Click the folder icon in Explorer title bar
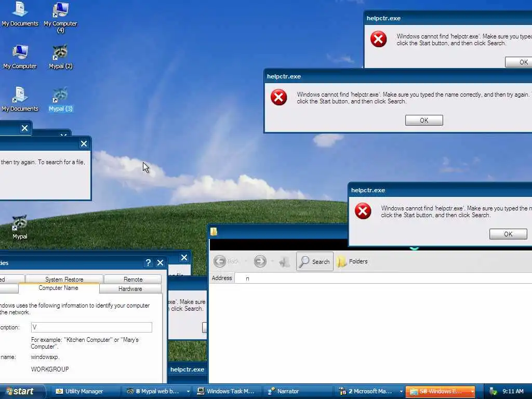Viewport: 532px width, 399px height. point(214,231)
